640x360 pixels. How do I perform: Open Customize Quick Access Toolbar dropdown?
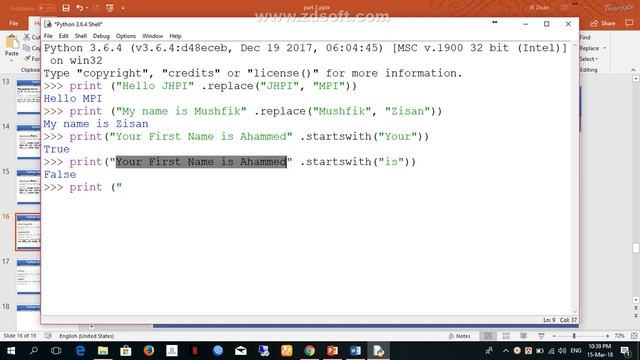[x=123, y=8]
